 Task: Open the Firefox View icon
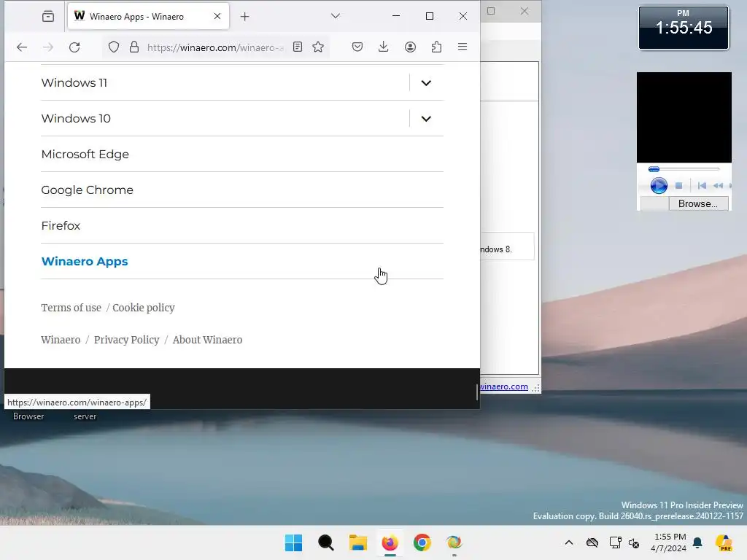(48, 17)
